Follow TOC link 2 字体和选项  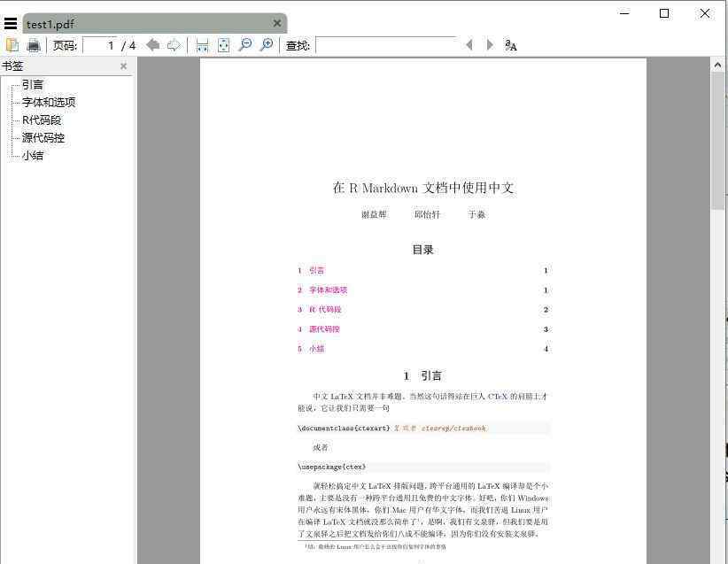[x=322, y=290]
